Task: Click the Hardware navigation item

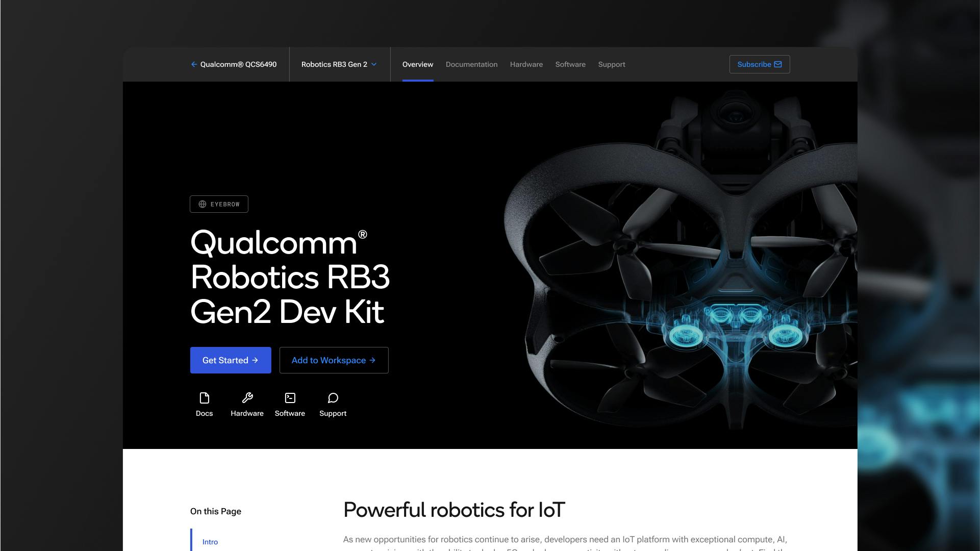Action: 526,64
